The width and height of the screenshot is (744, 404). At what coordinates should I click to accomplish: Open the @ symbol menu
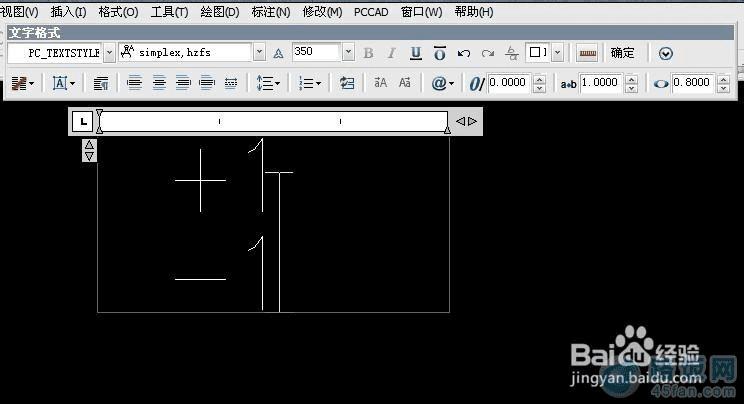tap(443, 84)
